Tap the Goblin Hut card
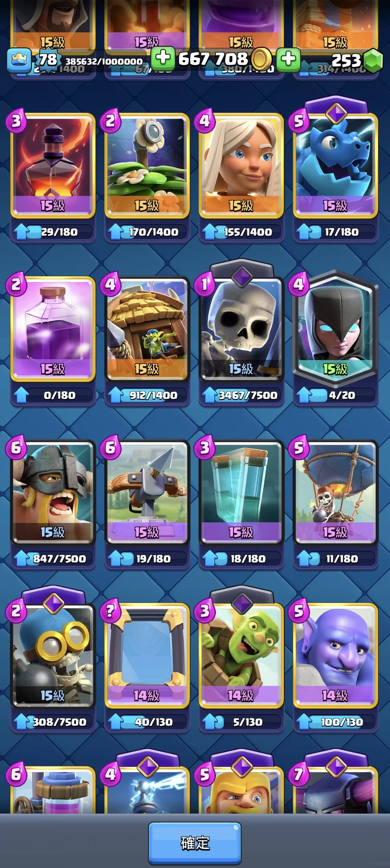 click(x=147, y=328)
